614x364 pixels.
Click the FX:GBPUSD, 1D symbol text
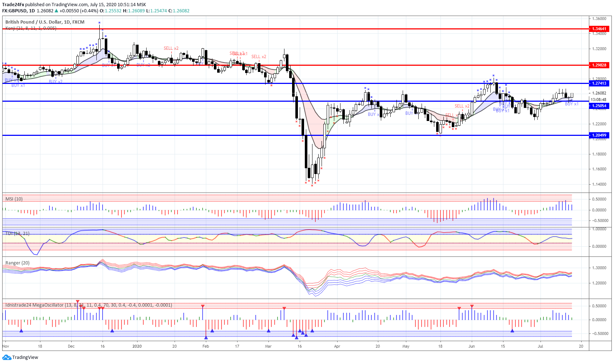coord(18,11)
